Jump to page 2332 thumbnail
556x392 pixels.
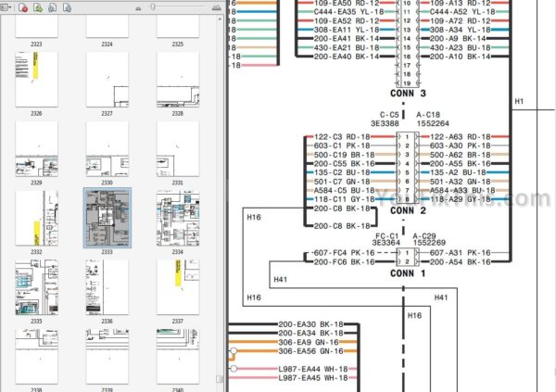click(36, 217)
